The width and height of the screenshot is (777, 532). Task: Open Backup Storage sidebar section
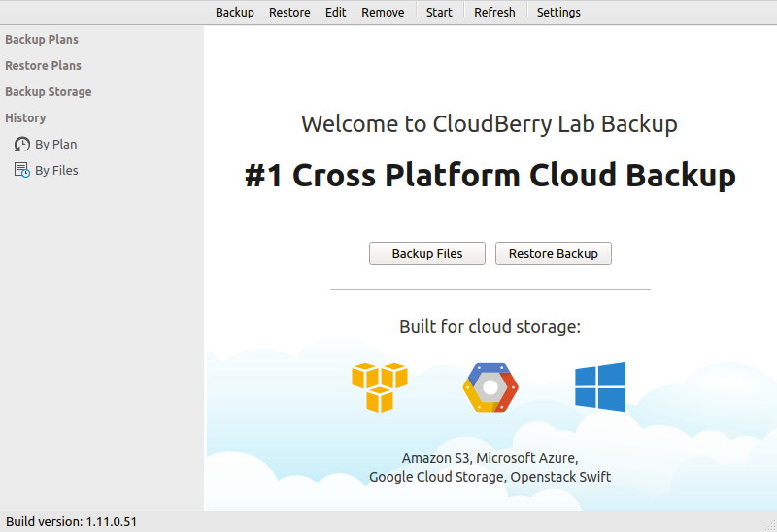coord(49,92)
